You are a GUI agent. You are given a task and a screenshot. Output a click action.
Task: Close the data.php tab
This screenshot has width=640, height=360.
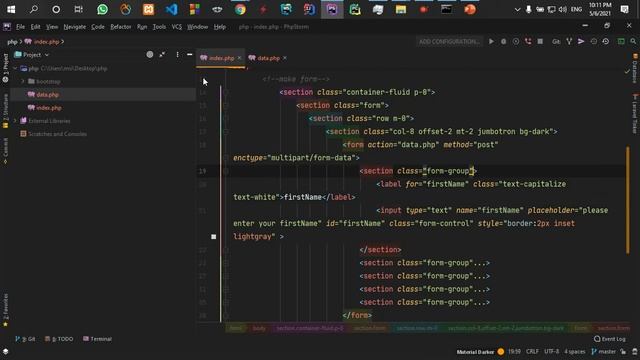(x=285, y=58)
